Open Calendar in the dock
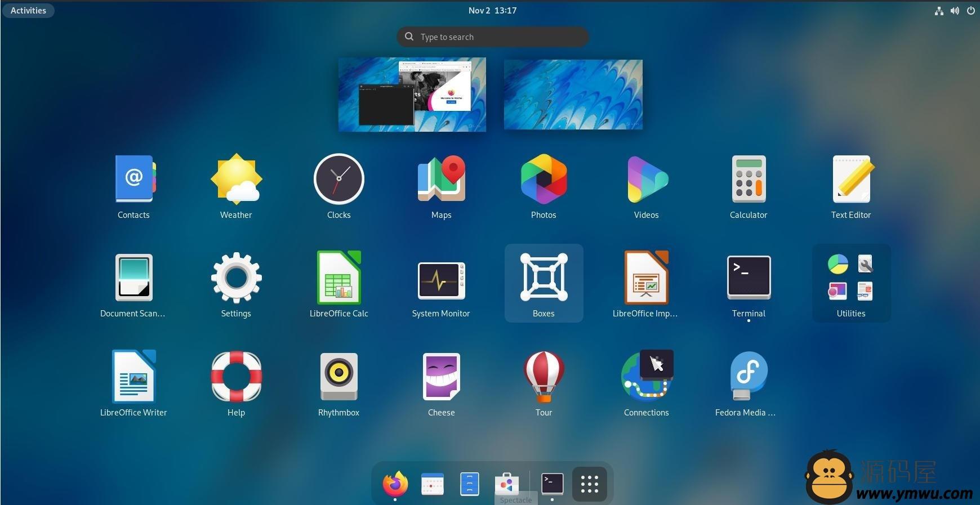 click(433, 484)
